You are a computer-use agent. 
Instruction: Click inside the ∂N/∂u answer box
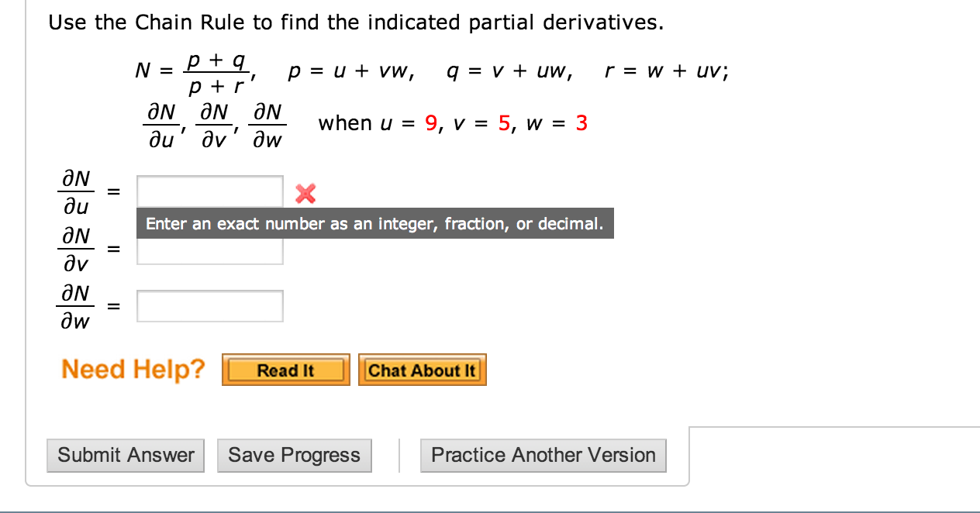click(x=209, y=191)
